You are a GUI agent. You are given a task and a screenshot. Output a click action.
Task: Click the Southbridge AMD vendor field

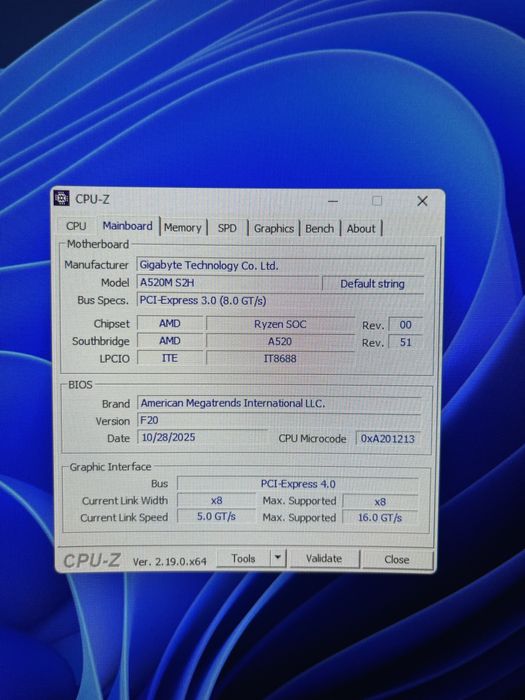click(x=170, y=341)
